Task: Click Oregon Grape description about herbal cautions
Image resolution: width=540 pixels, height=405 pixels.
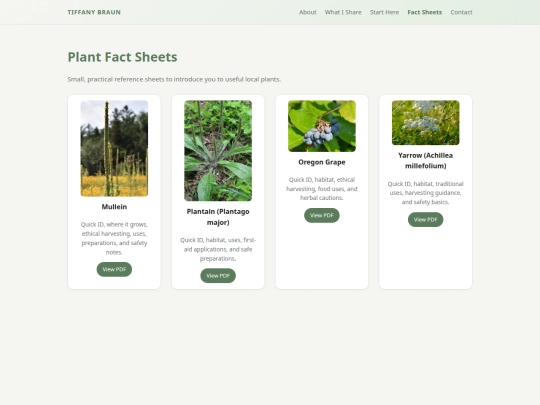Action: click(322, 189)
